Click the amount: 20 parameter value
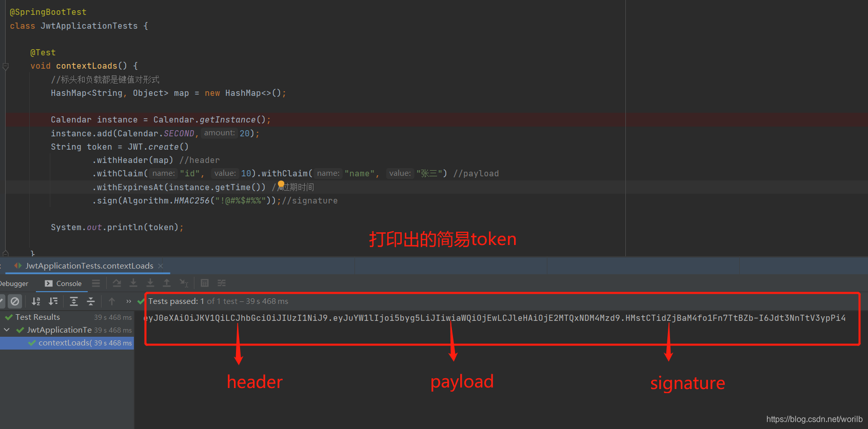The width and height of the screenshot is (868, 429). tap(245, 133)
